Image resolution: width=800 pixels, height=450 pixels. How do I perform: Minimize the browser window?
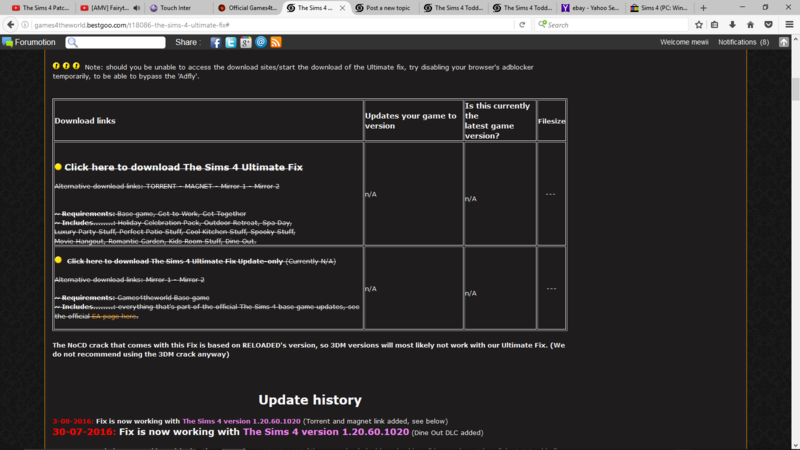click(742, 7)
